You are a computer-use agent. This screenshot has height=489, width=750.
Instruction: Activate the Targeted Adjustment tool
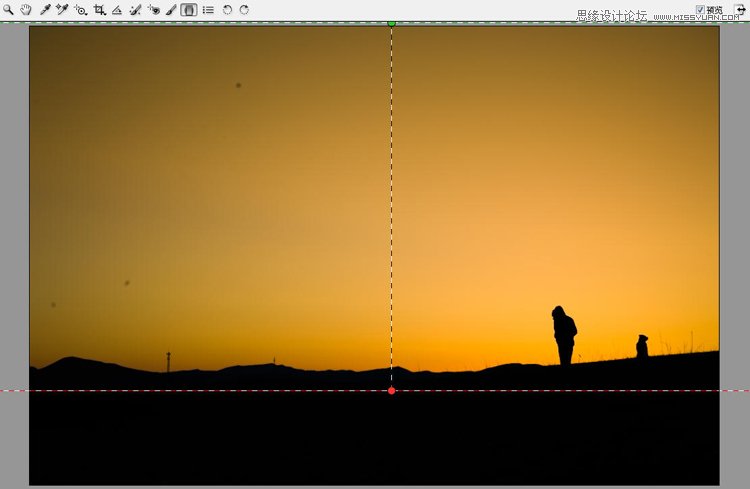pos(80,10)
